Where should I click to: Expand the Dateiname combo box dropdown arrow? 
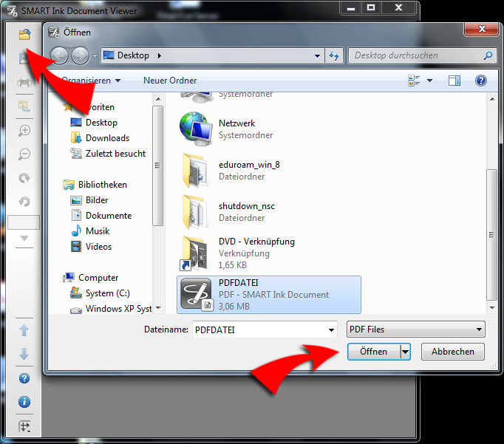click(331, 329)
